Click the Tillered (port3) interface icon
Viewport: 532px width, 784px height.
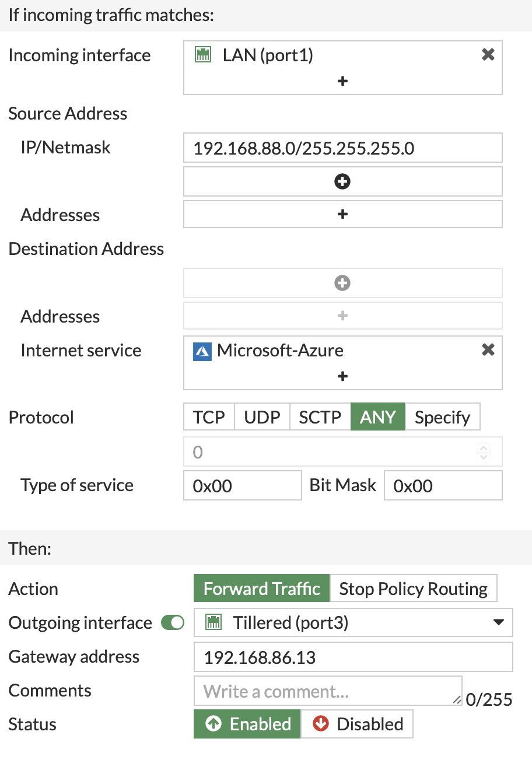(213, 622)
